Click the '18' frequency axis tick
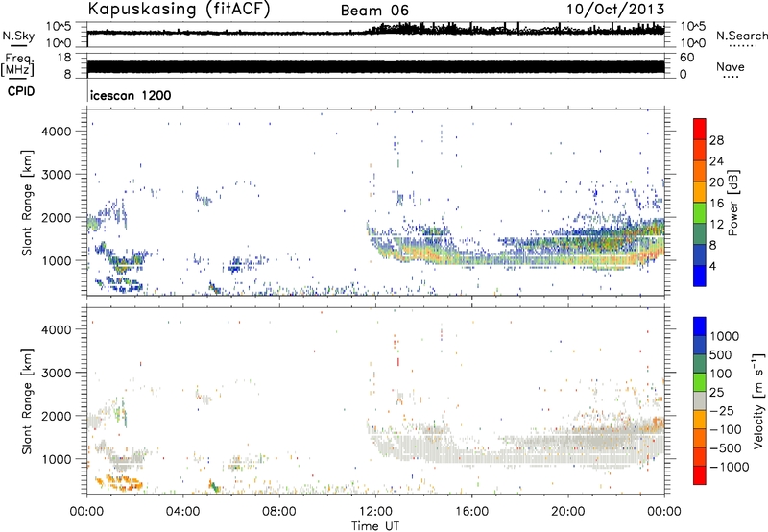Screen dimensions: 768x532 (x=63, y=58)
